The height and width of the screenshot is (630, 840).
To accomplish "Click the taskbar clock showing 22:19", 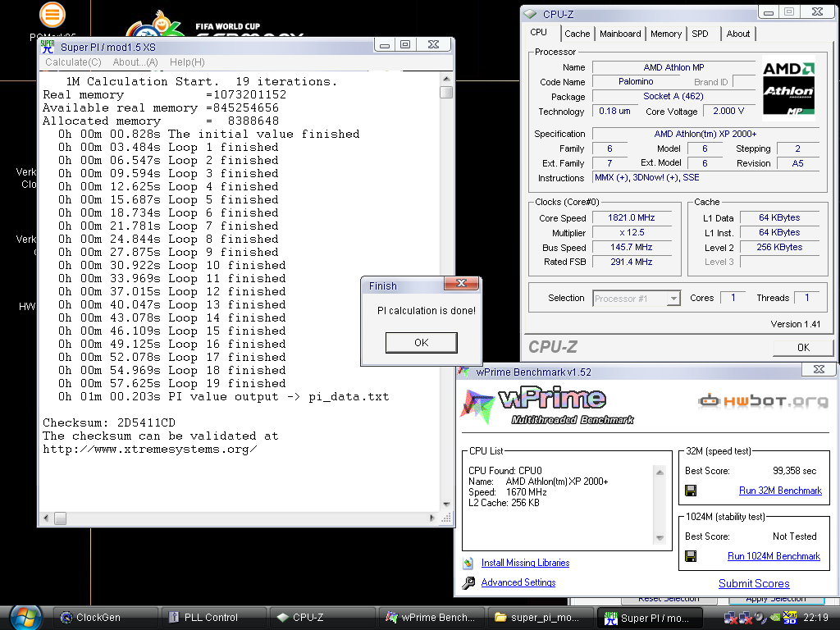I will [x=815, y=618].
